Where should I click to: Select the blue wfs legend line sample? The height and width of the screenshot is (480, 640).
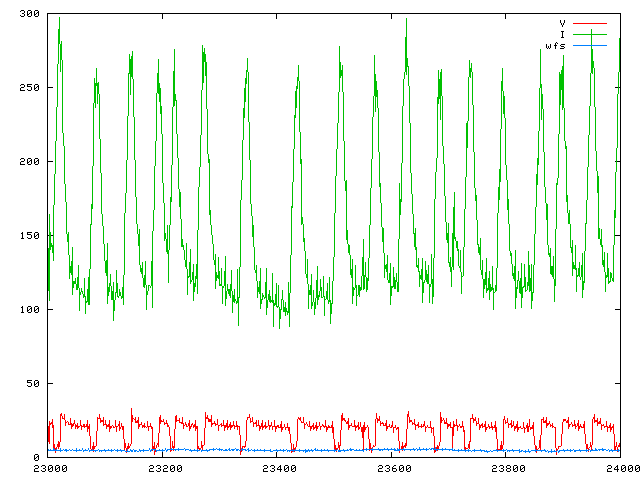589,47
